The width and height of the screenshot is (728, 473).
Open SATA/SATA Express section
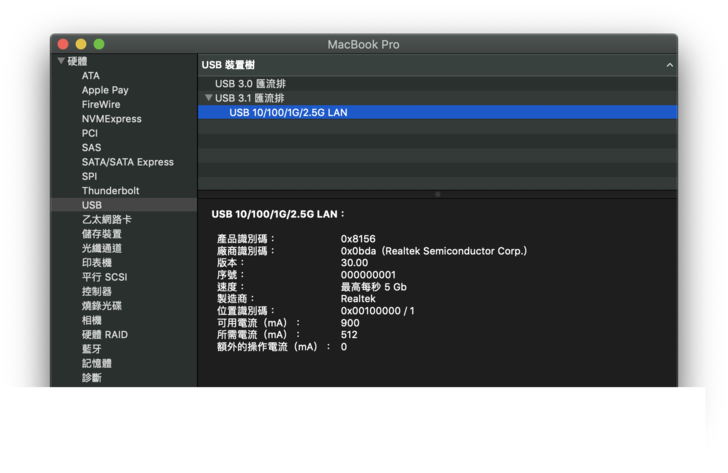(x=127, y=162)
